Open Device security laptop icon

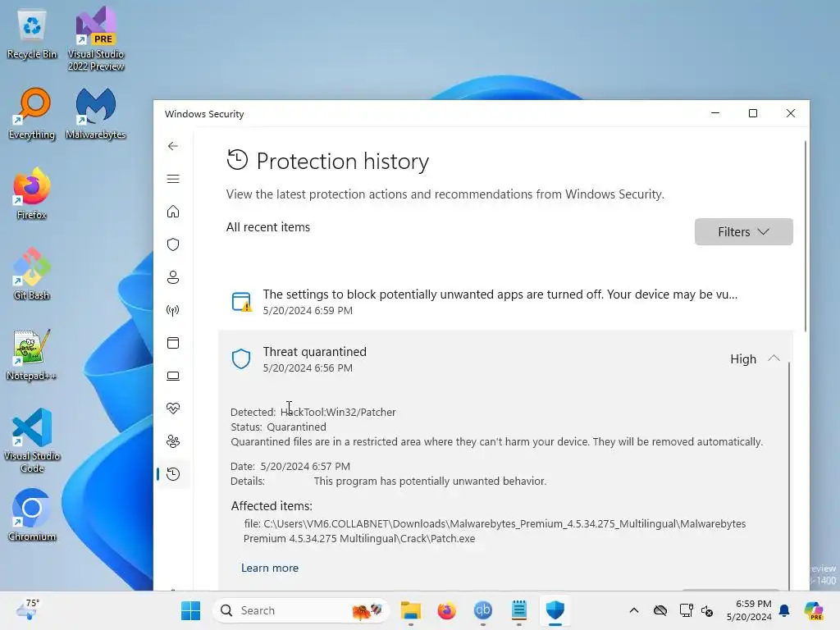pyautogui.click(x=172, y=376)
